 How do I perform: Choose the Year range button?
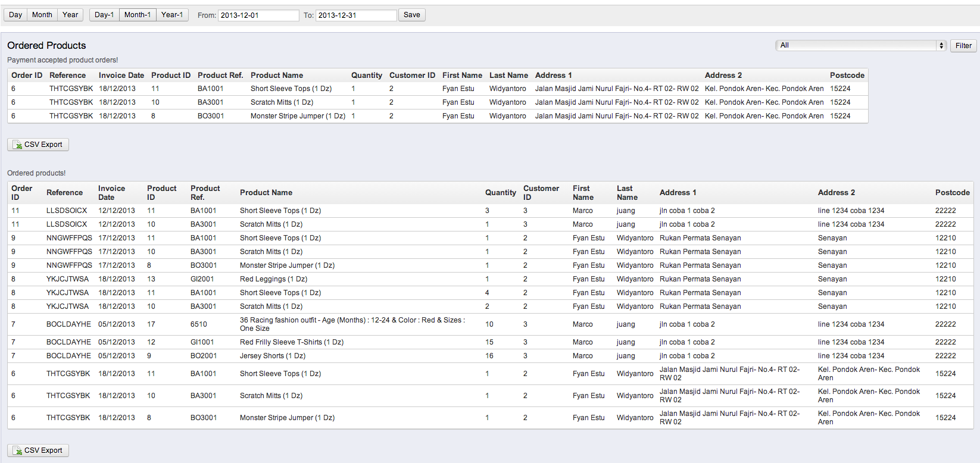click(x=70, y=15)
